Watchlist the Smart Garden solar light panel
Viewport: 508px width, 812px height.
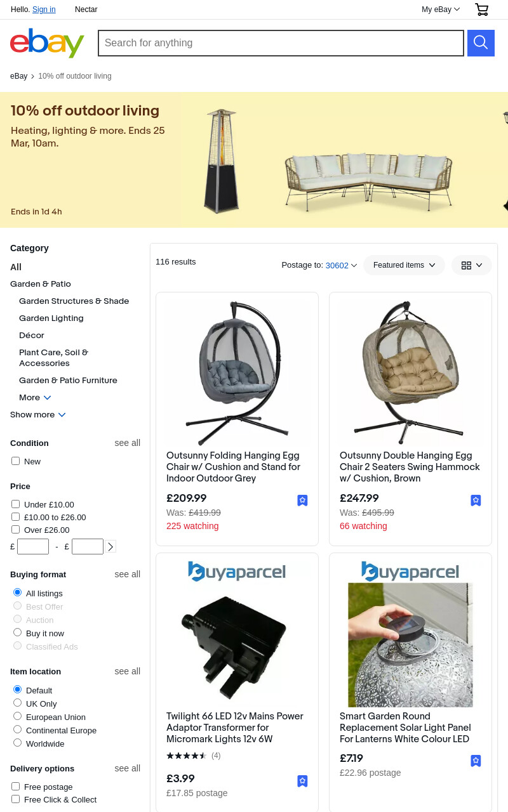(x=476, y=761)
